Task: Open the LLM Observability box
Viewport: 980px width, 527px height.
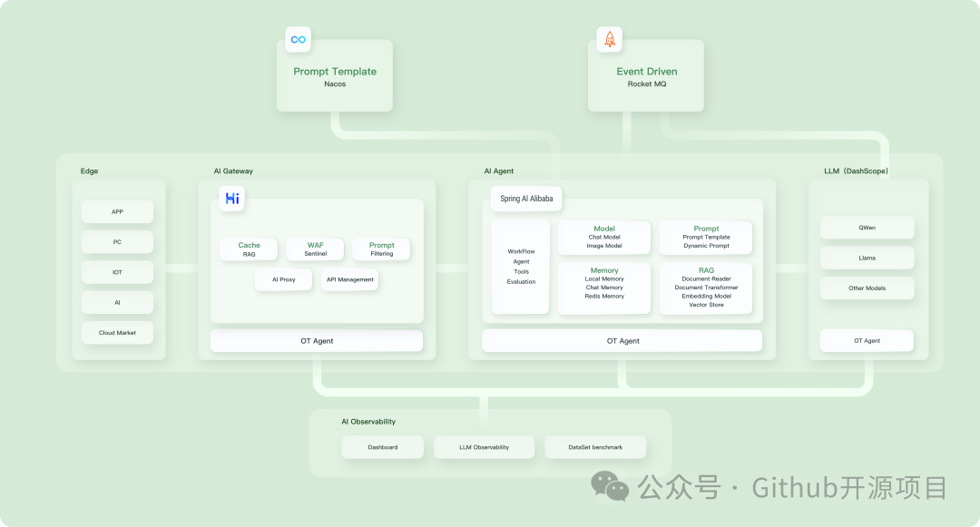Action: 485,447
